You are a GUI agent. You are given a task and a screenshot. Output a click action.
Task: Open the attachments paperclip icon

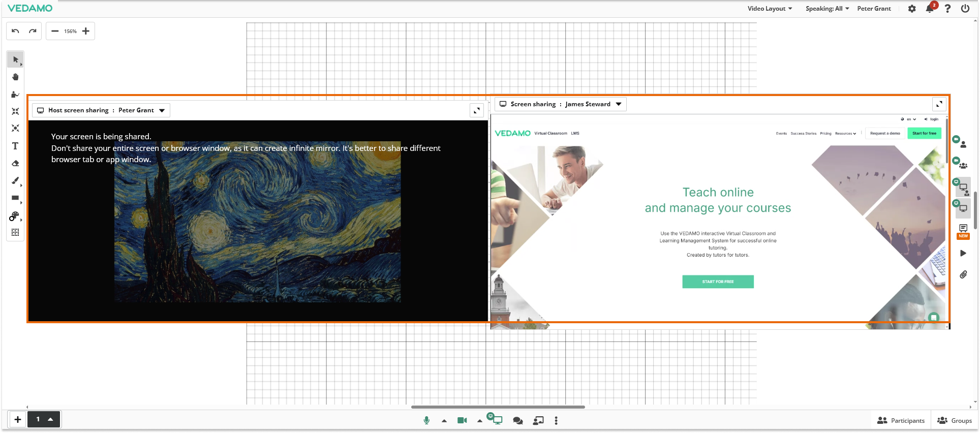pos(963,274)
